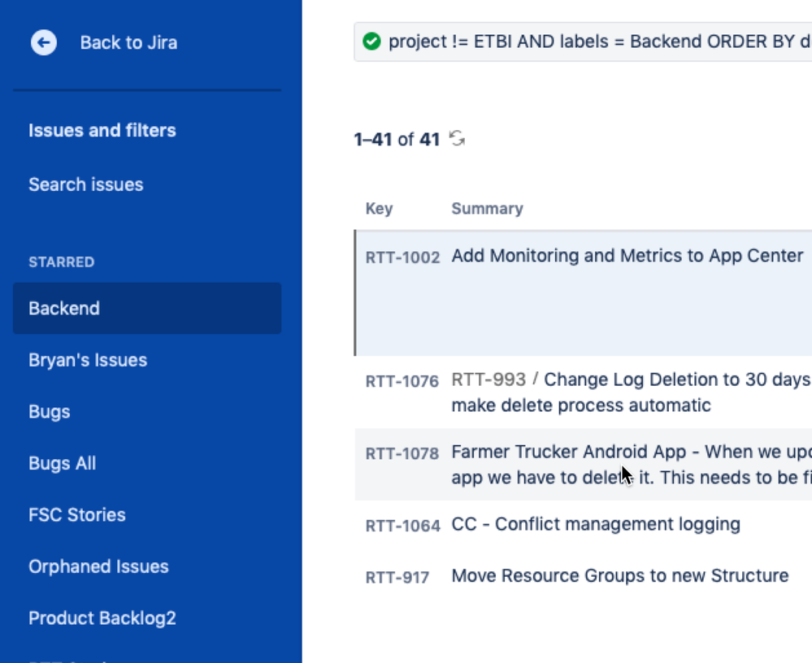Select the Bugs filter
Image resolution: width=812 pixels, height=663 pixels.
pyautogui.click(x=50, y=412)
